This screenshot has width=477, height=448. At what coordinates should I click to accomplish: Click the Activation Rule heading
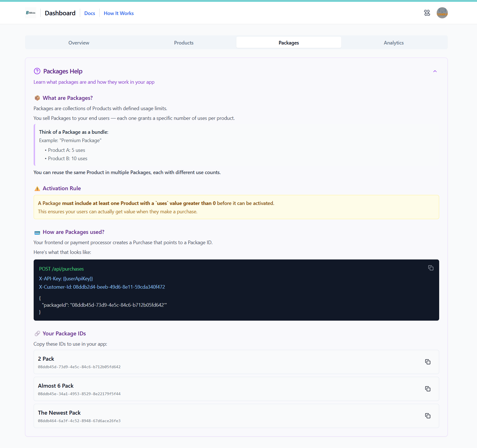[62, 188]
